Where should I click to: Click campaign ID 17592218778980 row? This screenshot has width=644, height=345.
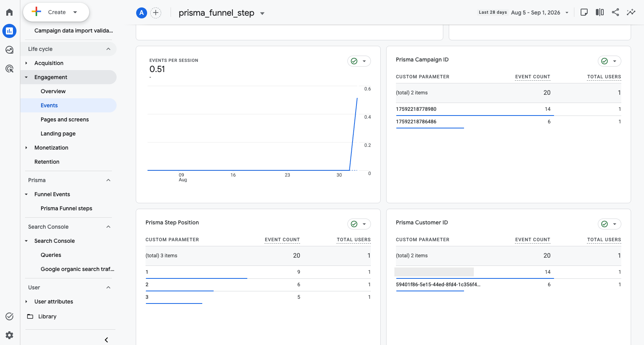click(508, 109)
